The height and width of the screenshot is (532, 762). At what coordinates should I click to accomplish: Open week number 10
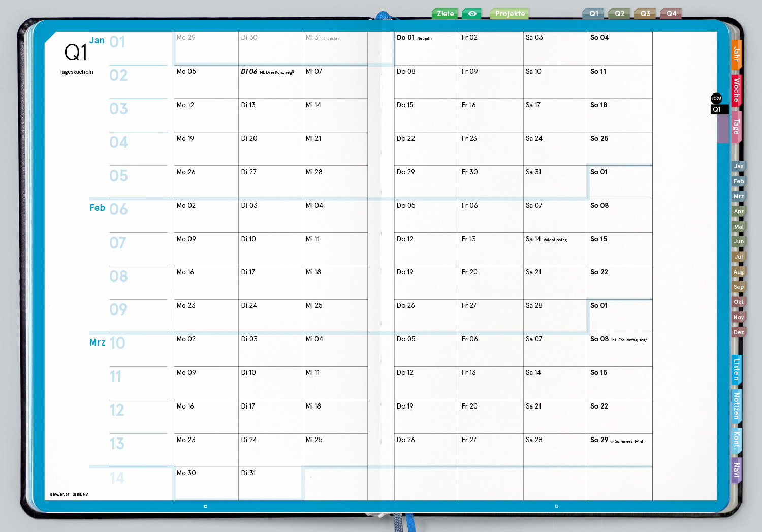(x=117, y=343)
